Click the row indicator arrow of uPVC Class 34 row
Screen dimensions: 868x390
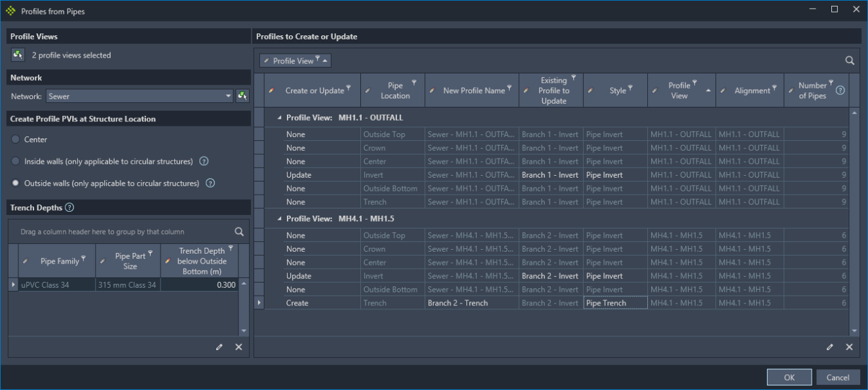(13, 284)
